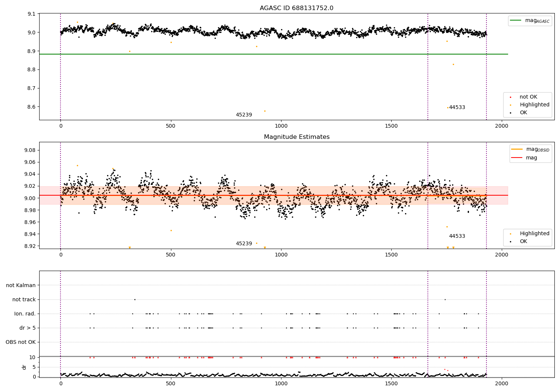The height and width of the screenshot is (392, 560).
Task: Click the orange highlighted point at 8.83 in top plot
Action: (453, 64)
